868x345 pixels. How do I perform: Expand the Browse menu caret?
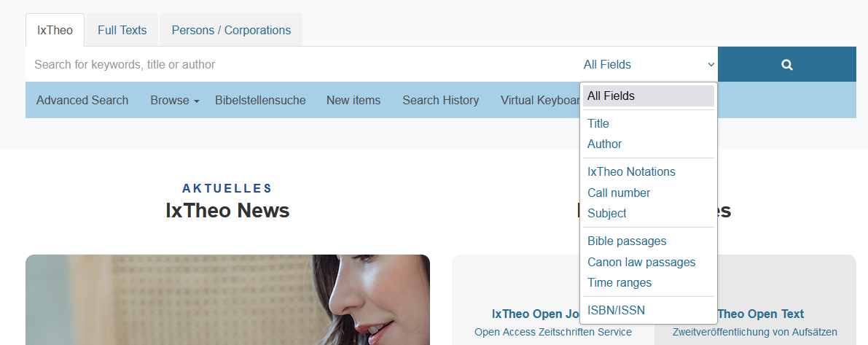click(197, 101)
